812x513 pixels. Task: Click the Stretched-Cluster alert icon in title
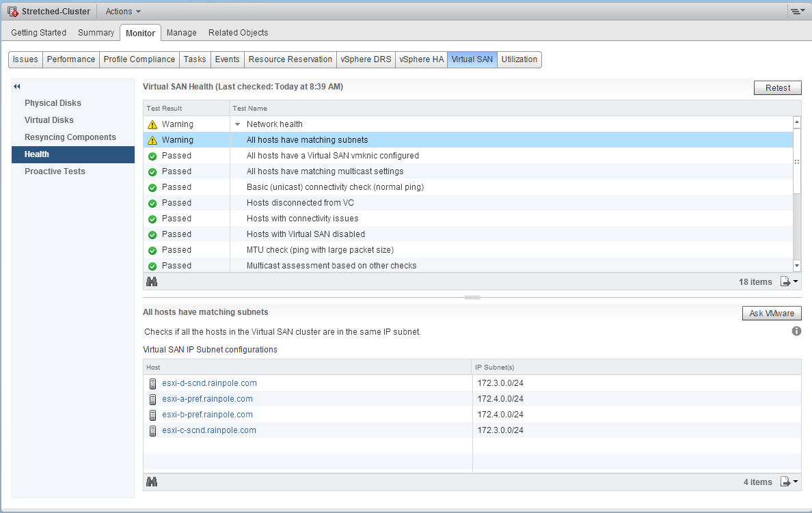[x=12, y=12]
